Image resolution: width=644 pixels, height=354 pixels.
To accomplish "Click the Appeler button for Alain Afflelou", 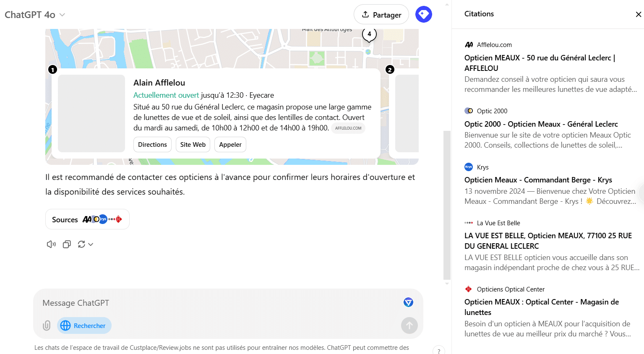I will (230, 144).
